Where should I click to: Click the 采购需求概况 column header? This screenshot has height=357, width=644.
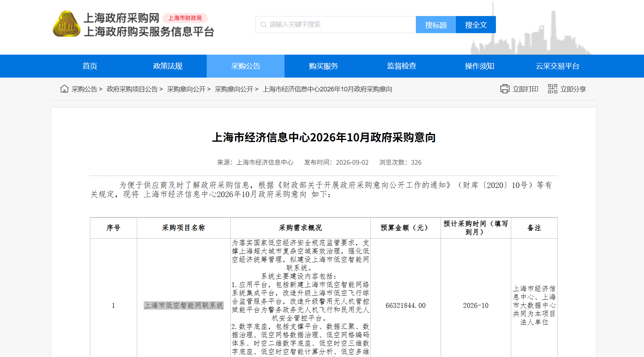(301, 228)
